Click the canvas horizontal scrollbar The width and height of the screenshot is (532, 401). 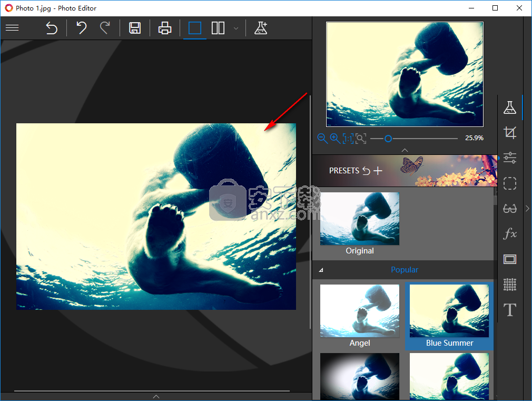tap(152, 391)
